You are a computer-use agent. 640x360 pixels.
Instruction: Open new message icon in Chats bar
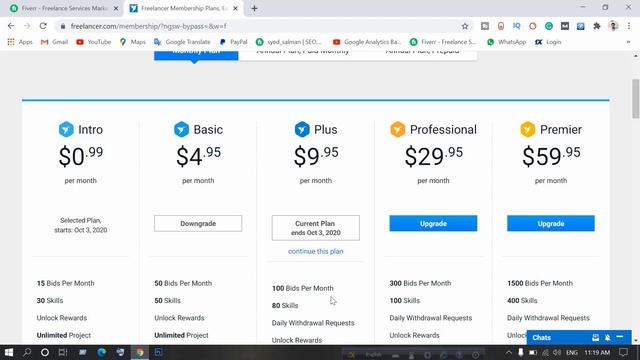[596, 338]
